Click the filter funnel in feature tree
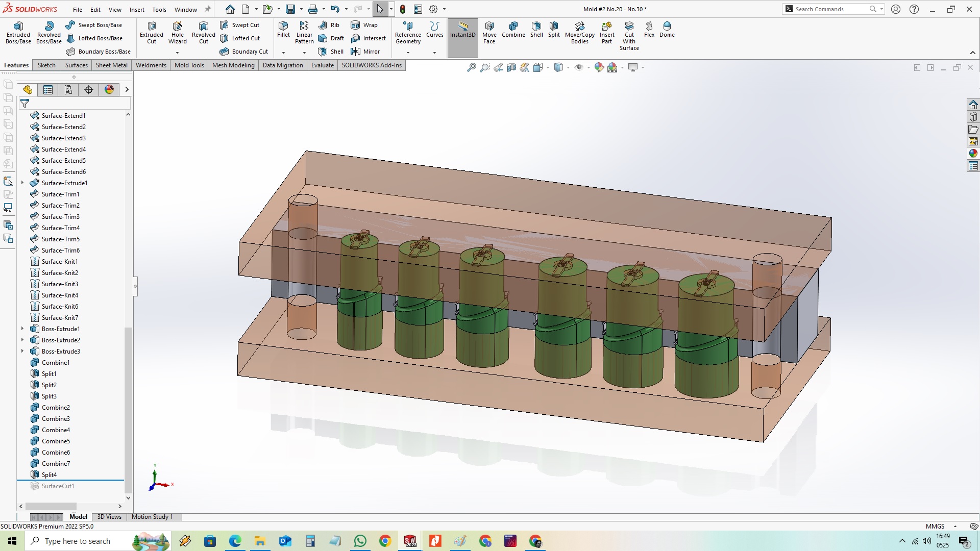Viewport: 980px width, 551px height. click(24, 104)
